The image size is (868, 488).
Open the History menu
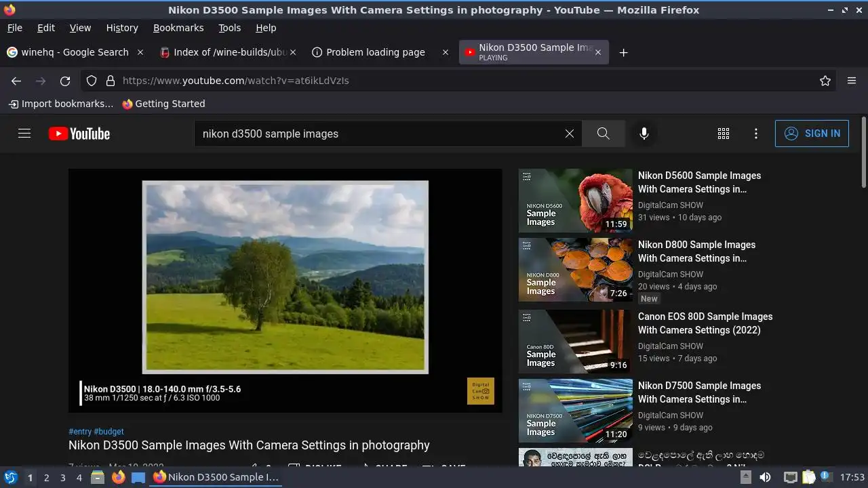[x=122, y=28]
